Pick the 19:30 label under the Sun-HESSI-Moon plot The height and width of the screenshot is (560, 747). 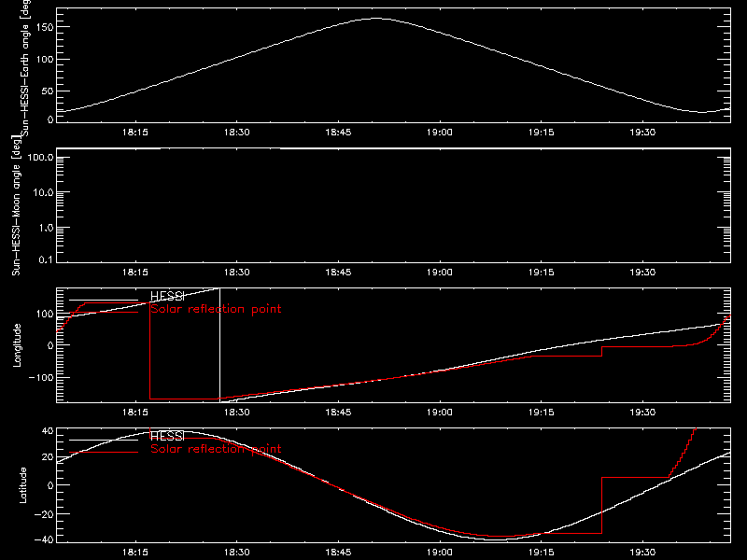642,273
